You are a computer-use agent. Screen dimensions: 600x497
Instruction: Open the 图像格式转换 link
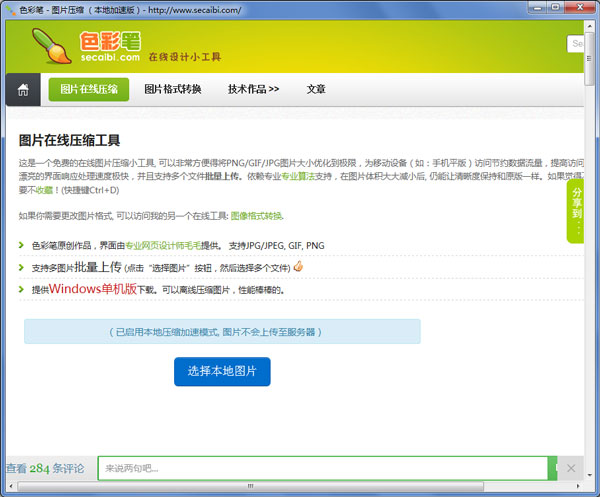257,215
